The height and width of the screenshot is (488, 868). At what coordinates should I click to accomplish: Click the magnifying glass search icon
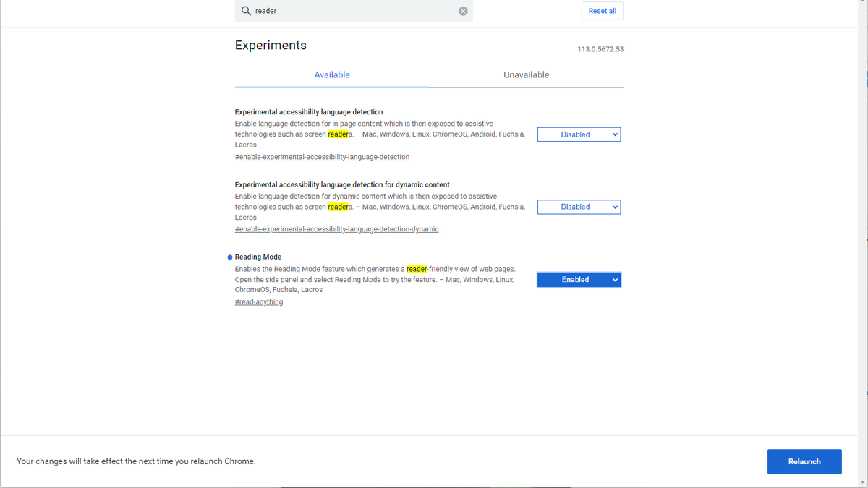246,11
